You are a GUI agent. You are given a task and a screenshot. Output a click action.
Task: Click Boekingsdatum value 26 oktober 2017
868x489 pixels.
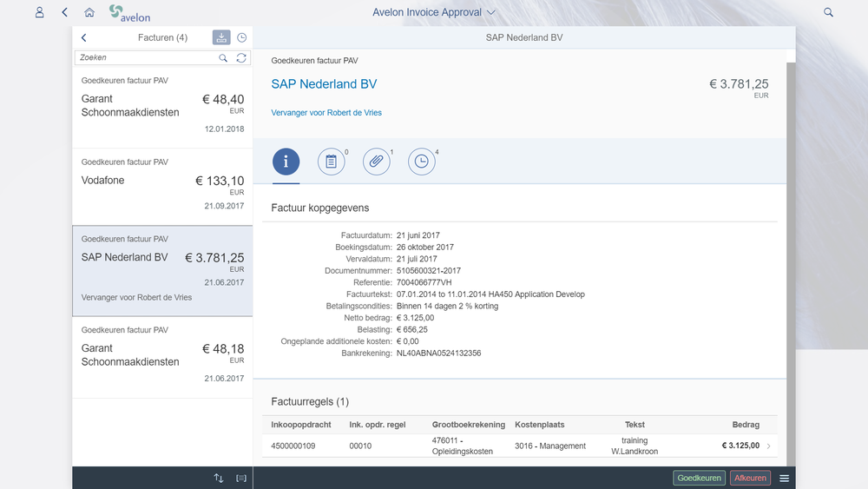pos(425,247)
